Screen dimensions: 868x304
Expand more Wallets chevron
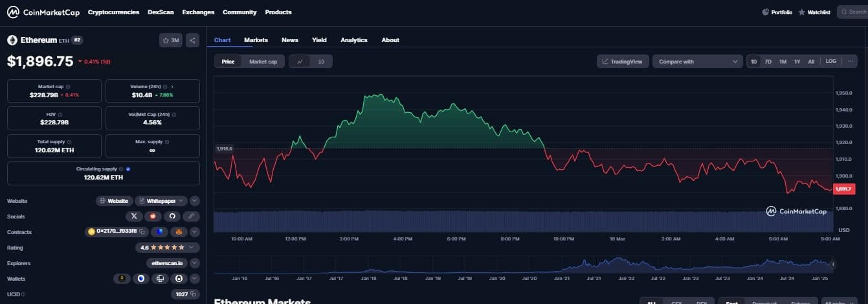click(195, 279)
